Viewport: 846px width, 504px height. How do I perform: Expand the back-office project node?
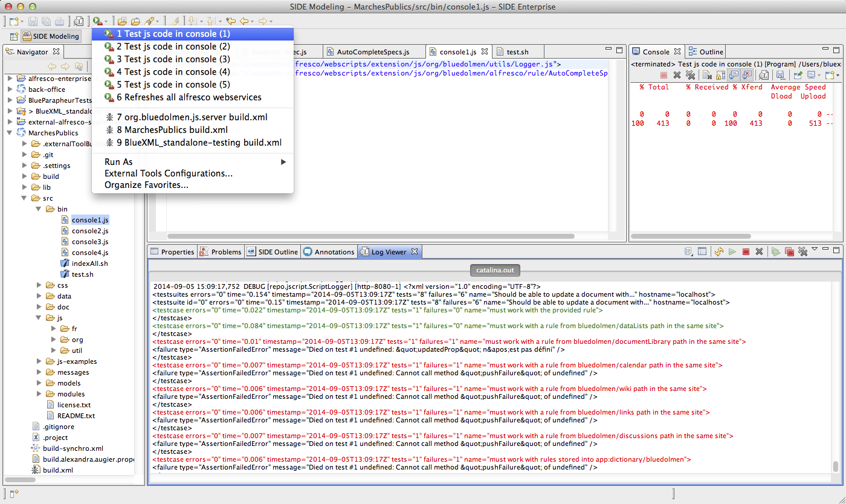tap(10, 89)
